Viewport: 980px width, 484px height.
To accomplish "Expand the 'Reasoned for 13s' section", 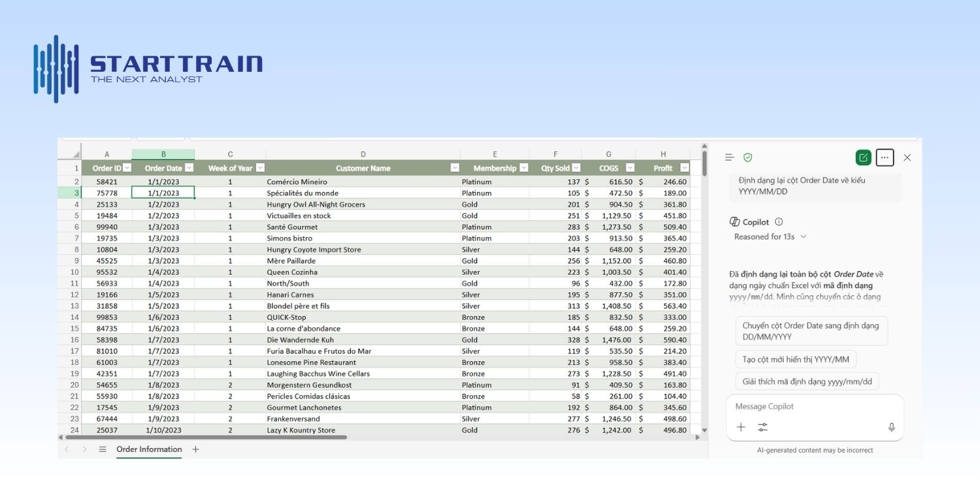I will coord(770,236).
